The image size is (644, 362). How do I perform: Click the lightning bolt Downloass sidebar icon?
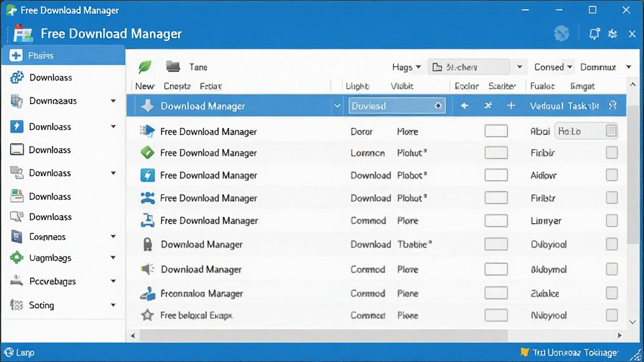click(x=16, y=126)
